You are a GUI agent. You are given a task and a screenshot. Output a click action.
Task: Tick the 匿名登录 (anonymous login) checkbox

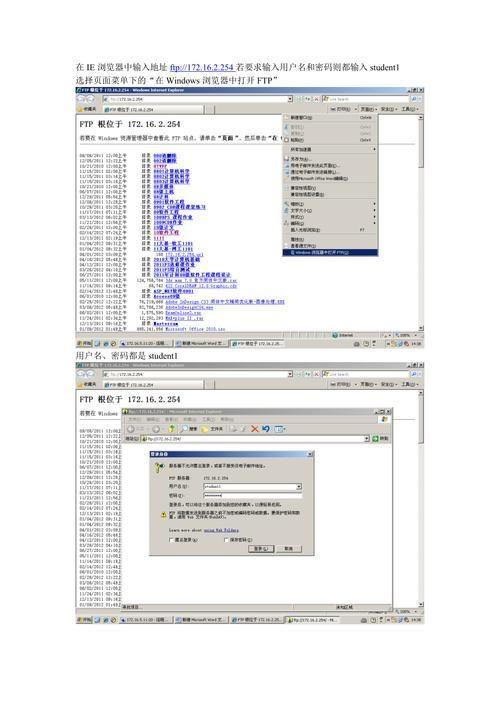coord(171,540)
